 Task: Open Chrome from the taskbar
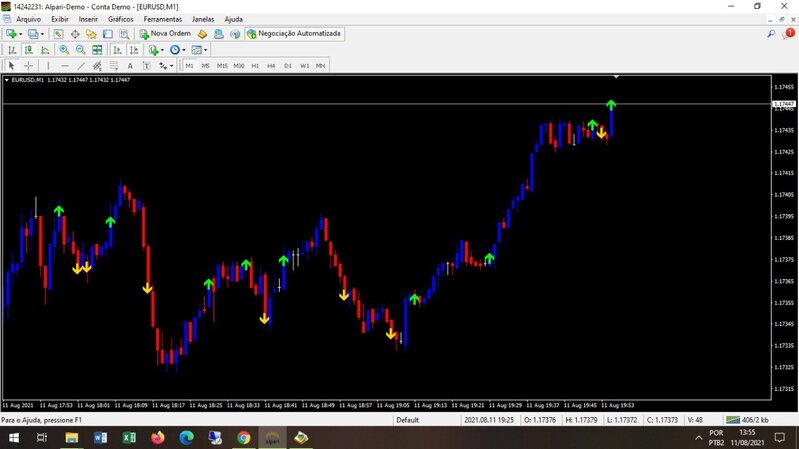(x=244, y=438)
